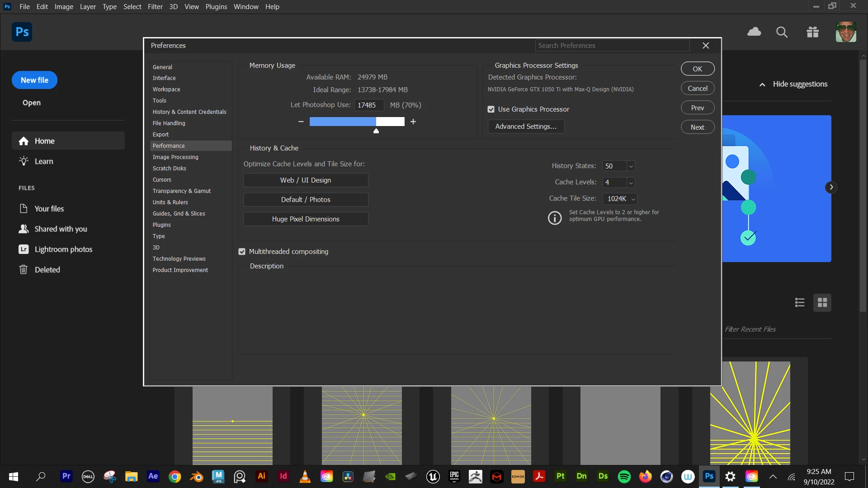Open the search magnifier icon
The height and width of the screenshot is (488, 868).
coord(782,32)
